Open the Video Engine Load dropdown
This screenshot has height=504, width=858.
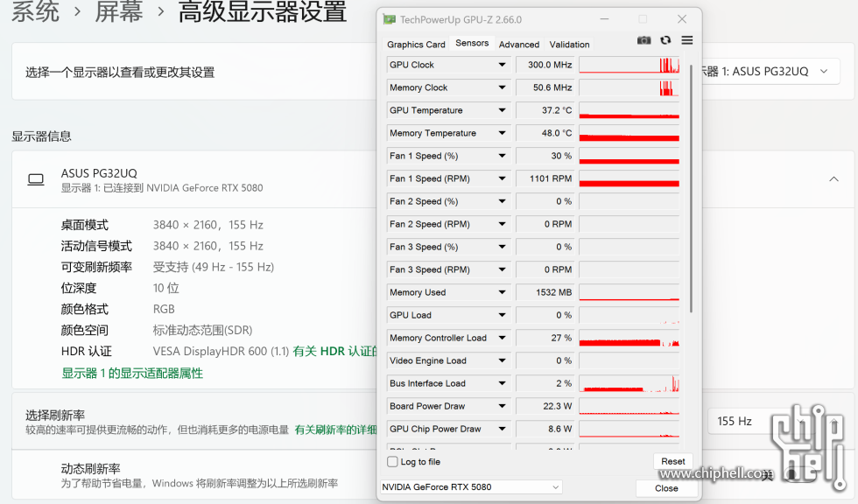point(502,360)
